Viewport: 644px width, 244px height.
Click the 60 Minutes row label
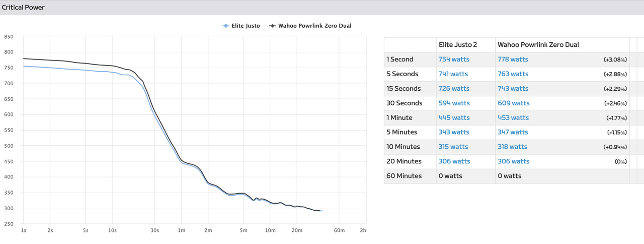click(404, 176)
